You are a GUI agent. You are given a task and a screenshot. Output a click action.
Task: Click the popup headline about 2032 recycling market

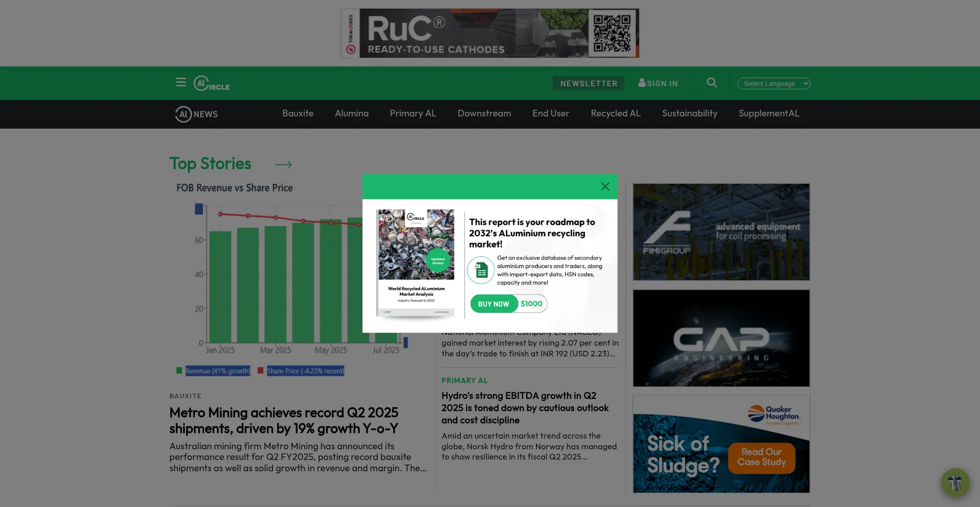tap(532, 233)
